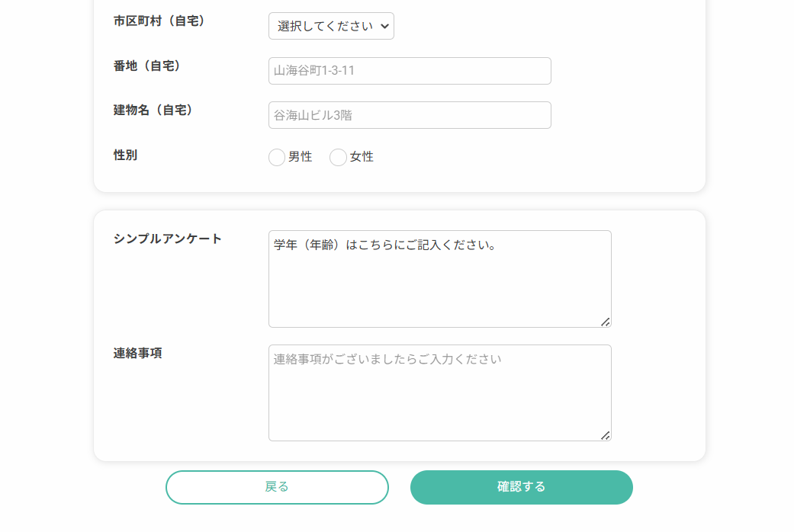Open the 市区町村（自宅） dropdown
794x532 pixels.
click(331, 26)
